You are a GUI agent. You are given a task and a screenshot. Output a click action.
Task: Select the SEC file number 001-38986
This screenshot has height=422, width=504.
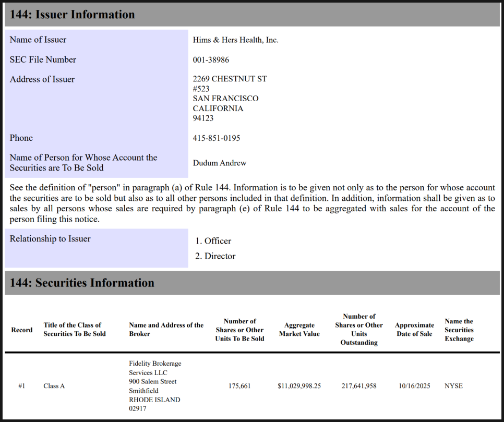pyautogui.click(x=211, y=60)
